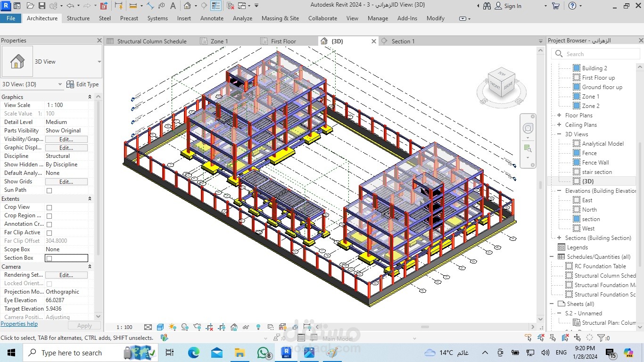The image size is (644, 362).
Task: Check the Sun Path option in Graphics
Action: click(x=49, y=190)
